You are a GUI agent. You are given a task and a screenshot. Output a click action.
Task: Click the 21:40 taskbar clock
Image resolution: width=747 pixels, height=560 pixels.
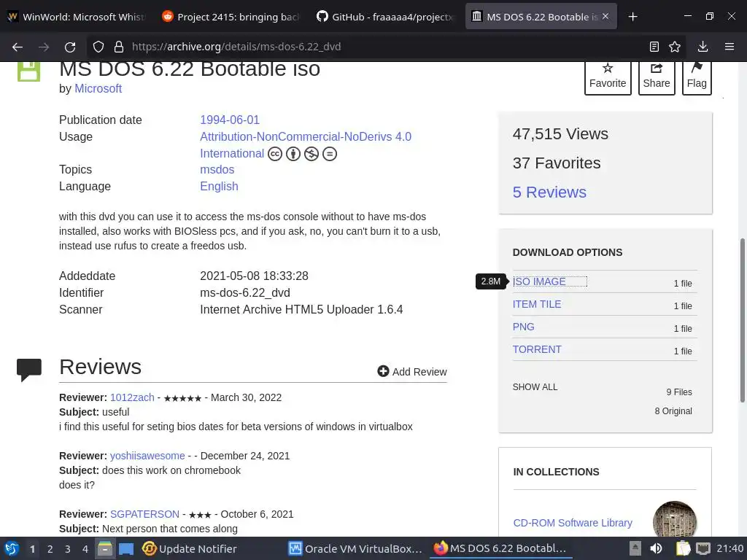pyautogui.click(x=729, y=548)
